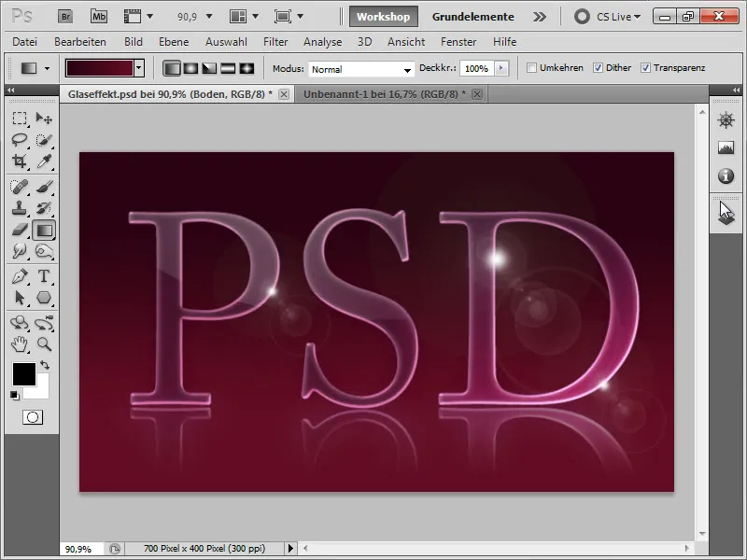This screenshot has width=747, height=560.
Task: Open the Ebene menu
Action: [174, 42]
